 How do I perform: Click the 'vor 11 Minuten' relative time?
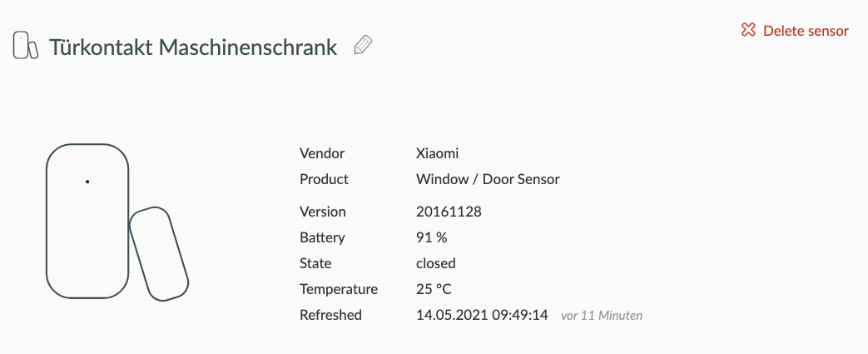(602, 316)
